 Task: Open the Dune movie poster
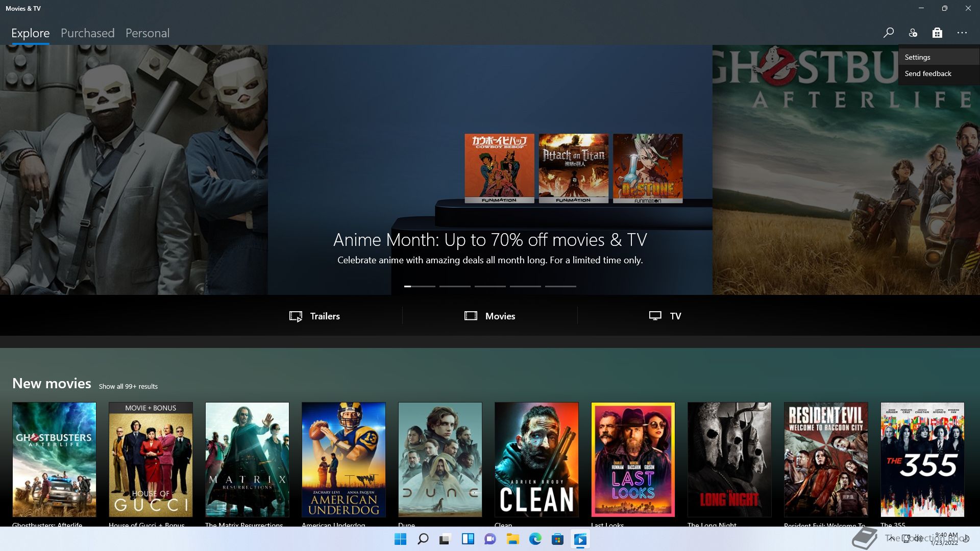[x=440, y=460]
